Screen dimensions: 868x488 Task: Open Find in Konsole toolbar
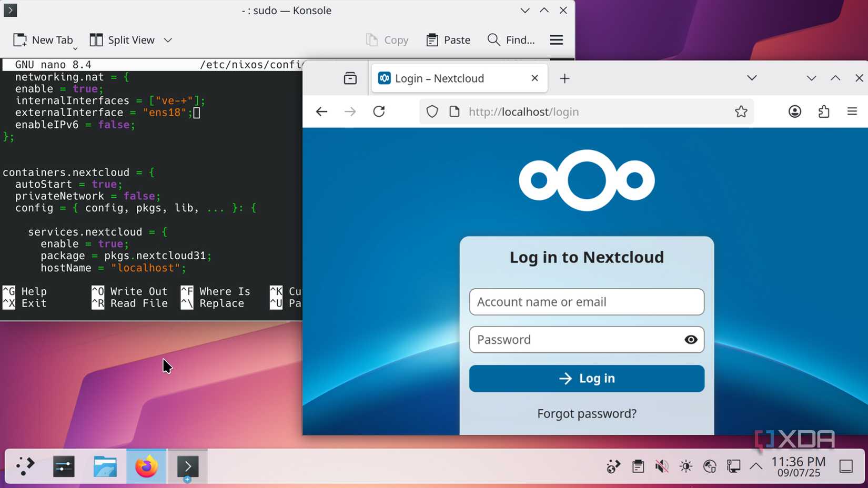pos(511,40)
